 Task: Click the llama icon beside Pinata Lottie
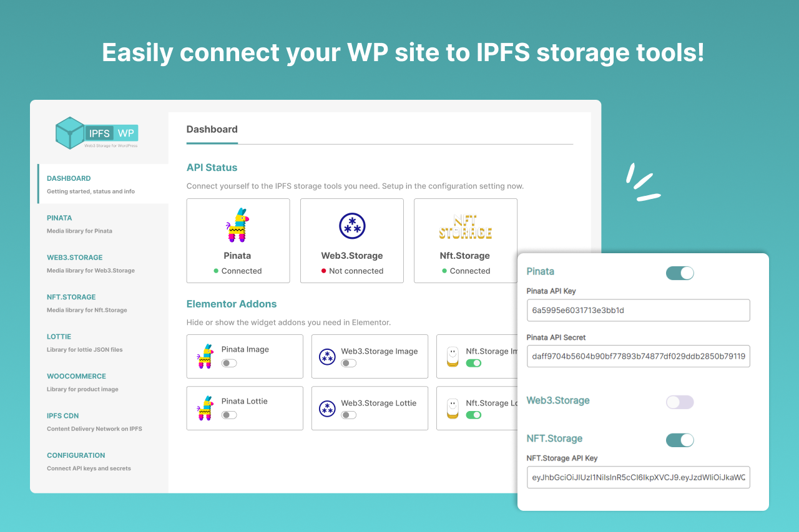coord(205,408)
